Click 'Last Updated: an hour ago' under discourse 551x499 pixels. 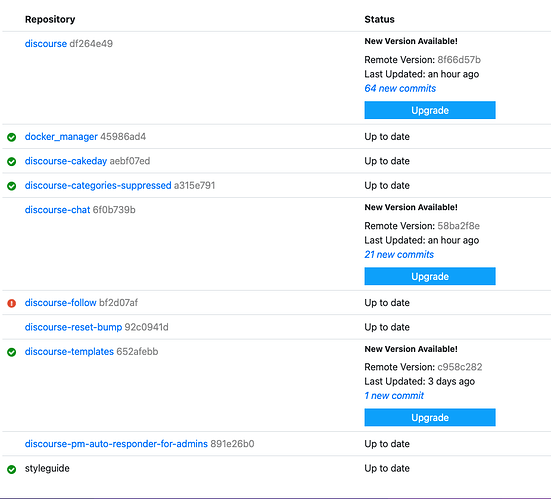click(x=422, y=74)
